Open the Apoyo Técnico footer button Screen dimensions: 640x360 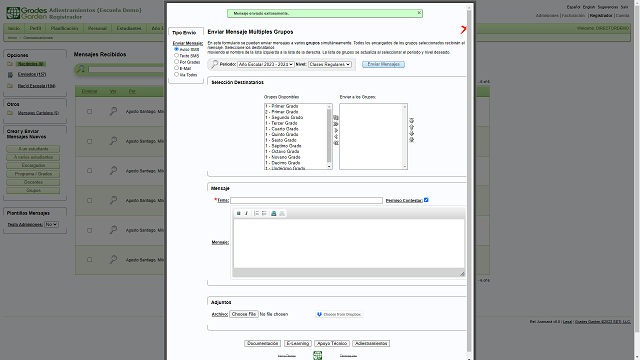[332, 343]
